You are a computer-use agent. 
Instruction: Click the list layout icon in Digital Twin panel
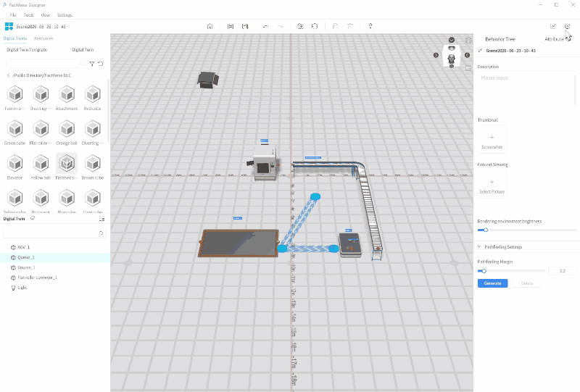point(101,219)
